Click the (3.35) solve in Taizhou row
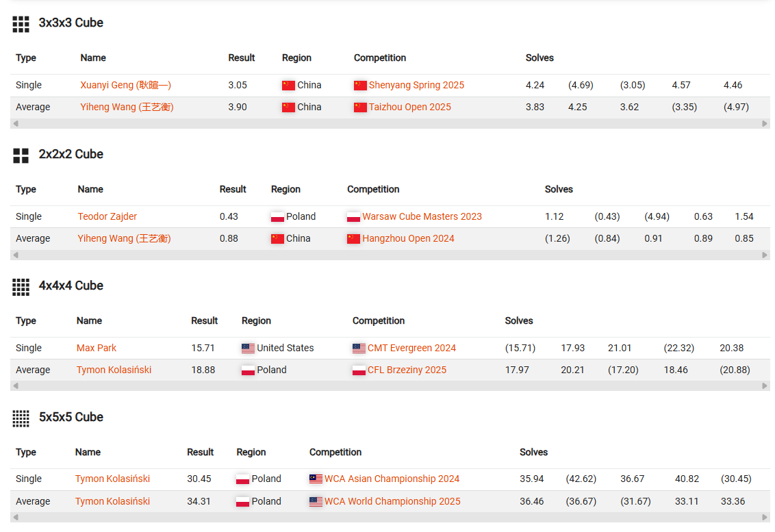 pos(684,107)
